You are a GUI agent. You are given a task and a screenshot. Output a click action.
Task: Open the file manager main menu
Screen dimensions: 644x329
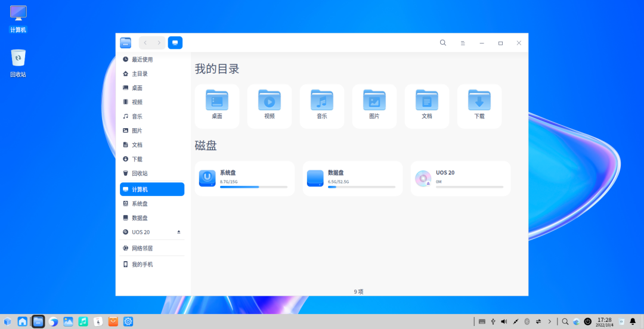(x=463, y=43)
